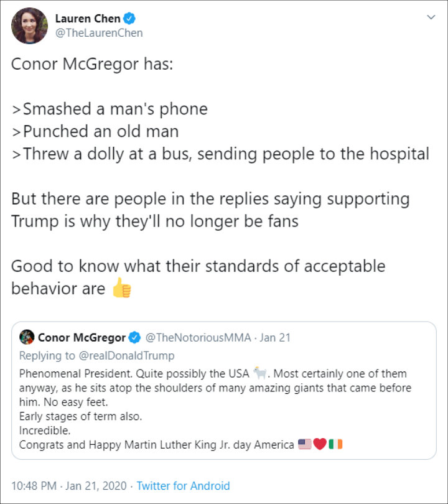Click the Conor McGregor name in quote
448x504 pixels.
tap(82, 337)
